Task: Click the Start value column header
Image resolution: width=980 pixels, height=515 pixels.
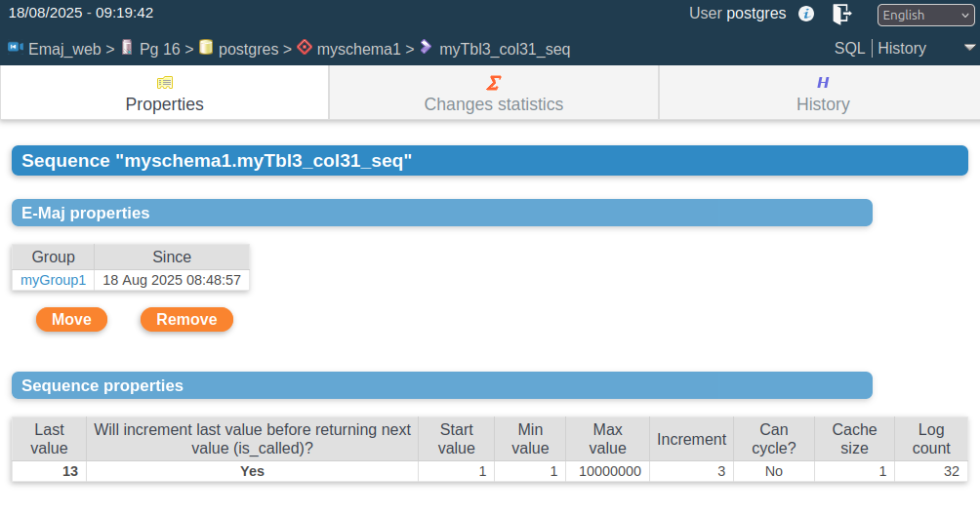Action: (456, 439)
